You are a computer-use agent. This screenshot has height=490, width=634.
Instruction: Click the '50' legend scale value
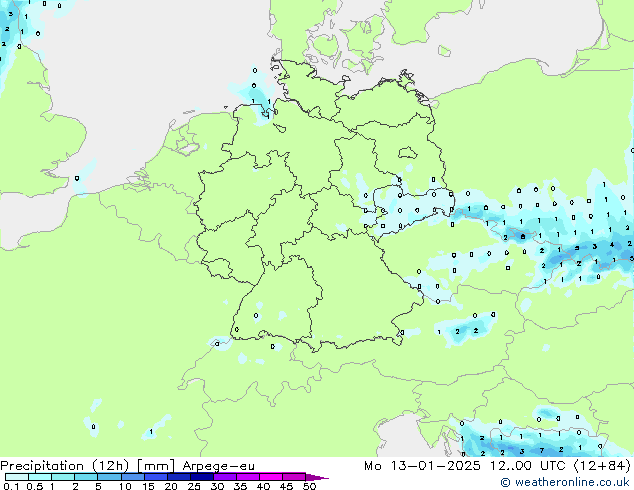(x=309, y=486)
